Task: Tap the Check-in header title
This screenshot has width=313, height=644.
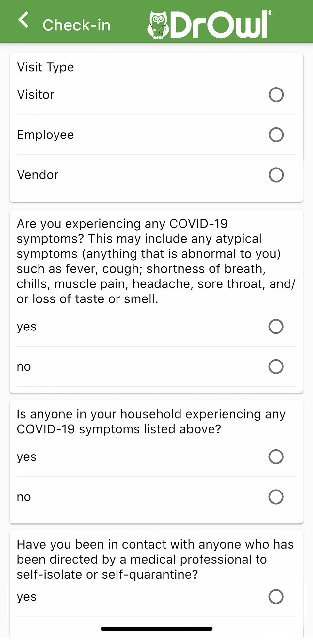Action: click(77, 25)
